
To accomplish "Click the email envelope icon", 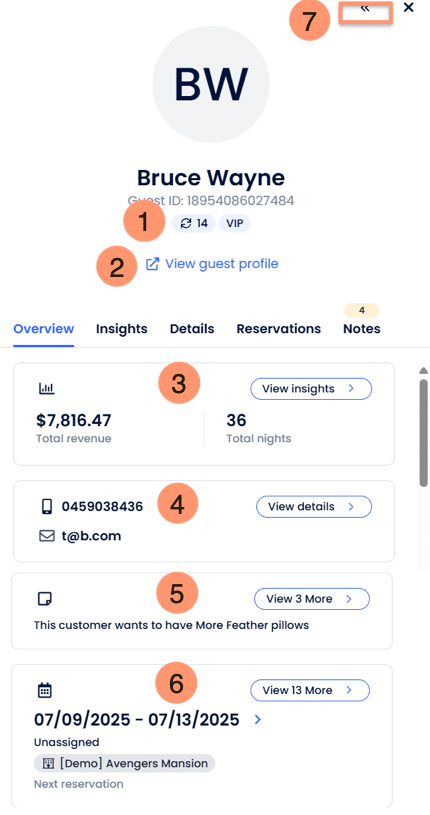I will pyautogui.click(x=47, y=536).
